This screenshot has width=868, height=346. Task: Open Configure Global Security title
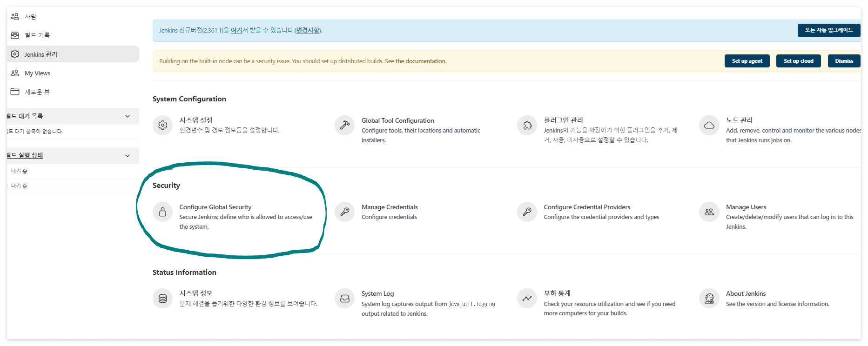(x=215, y=207)
